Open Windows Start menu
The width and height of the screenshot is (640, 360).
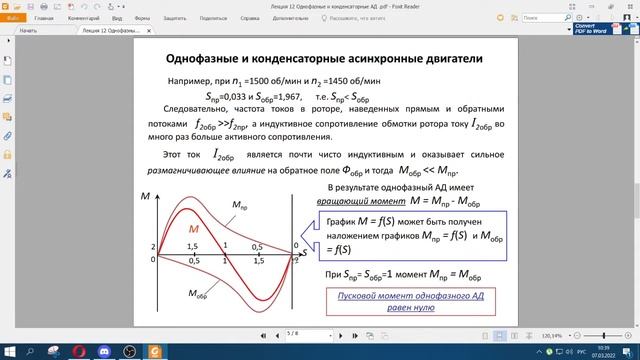(x=9, y=351)
